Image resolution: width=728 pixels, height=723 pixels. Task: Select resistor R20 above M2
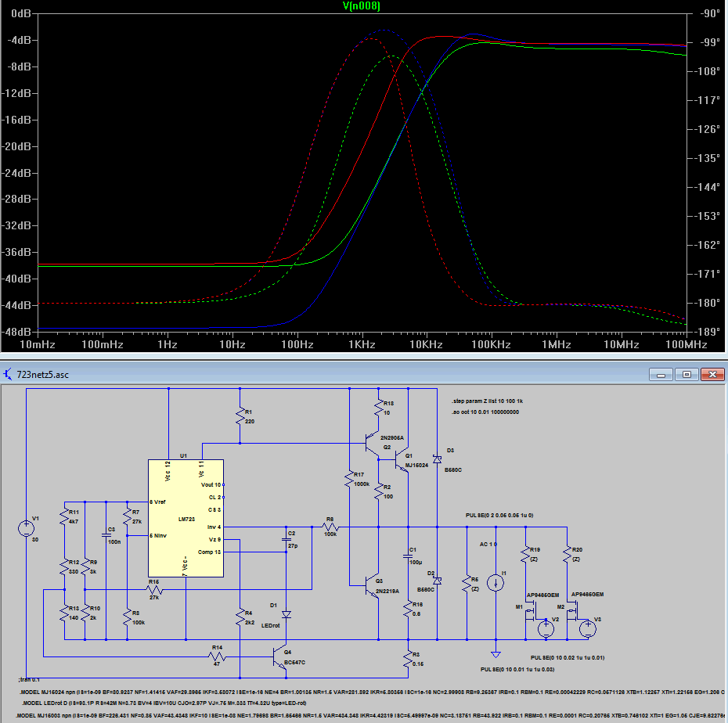(567, 554)
